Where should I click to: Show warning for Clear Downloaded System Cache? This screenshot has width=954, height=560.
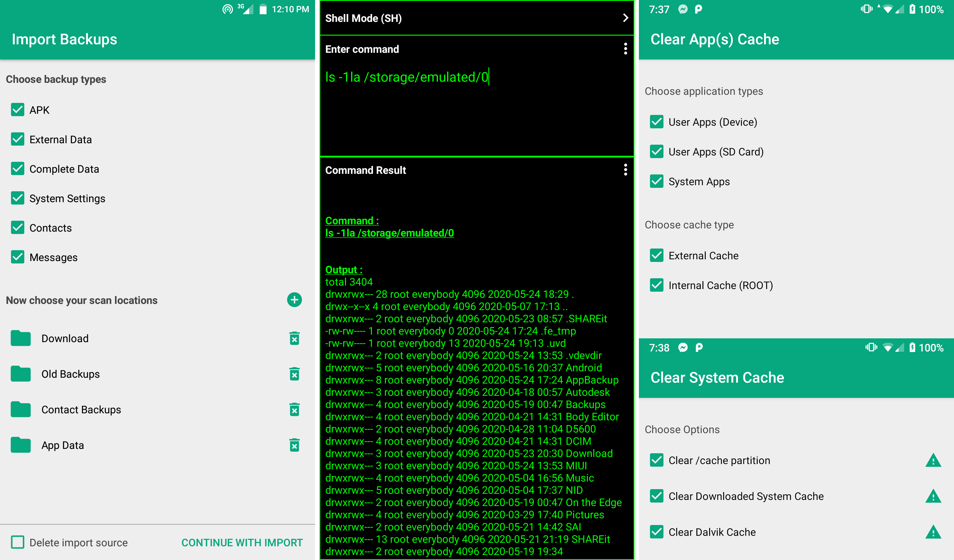pos(933,496)
